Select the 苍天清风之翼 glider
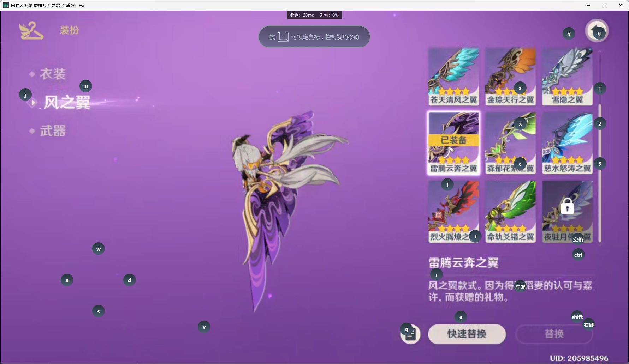The width and height of the screenshot is (629, 364). coord(454,77)
